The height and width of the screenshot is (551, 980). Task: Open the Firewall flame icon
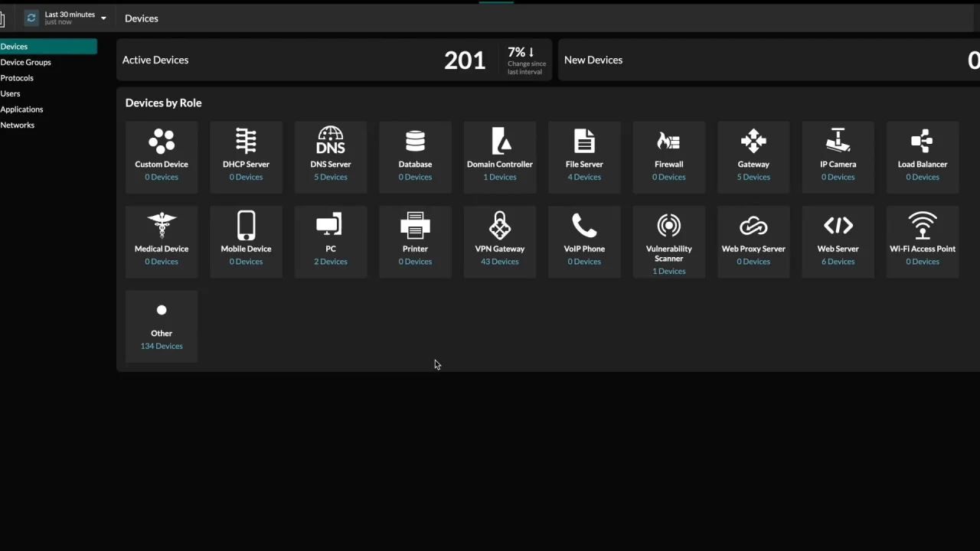point(668,141)
